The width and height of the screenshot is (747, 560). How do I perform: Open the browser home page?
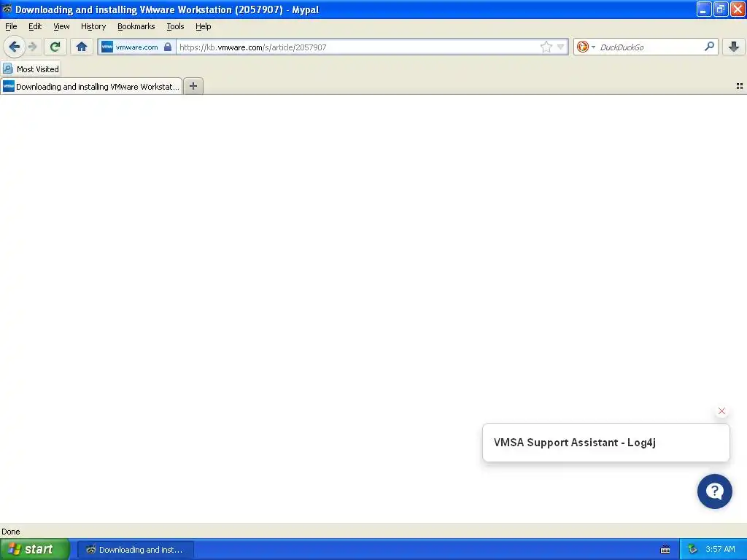82,47
